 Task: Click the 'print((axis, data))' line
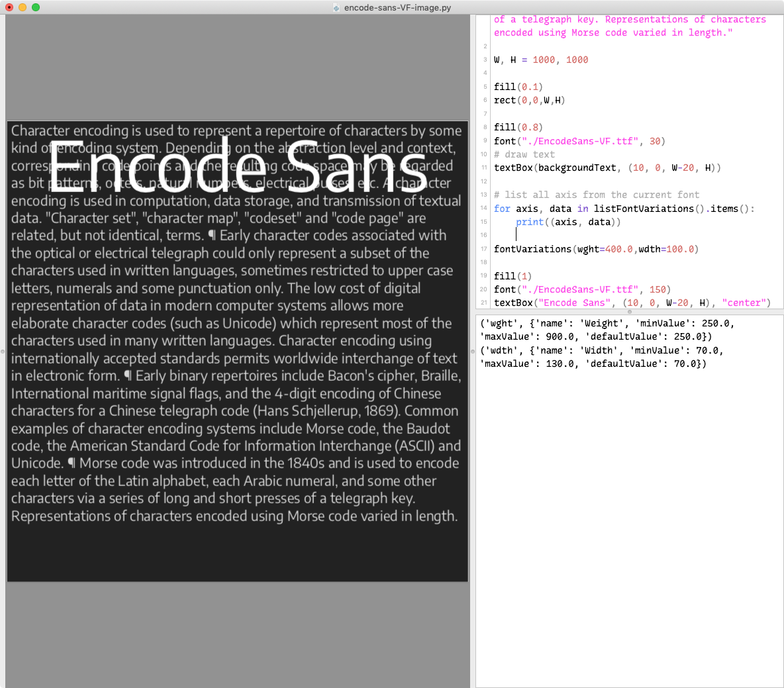tap(569, 222)
